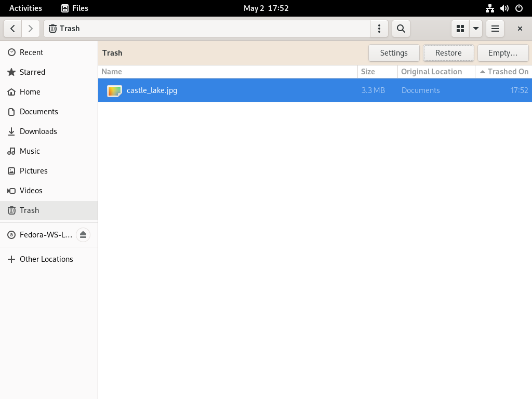
Task: Click the 3.3 MB size cell
Action: 373,90
